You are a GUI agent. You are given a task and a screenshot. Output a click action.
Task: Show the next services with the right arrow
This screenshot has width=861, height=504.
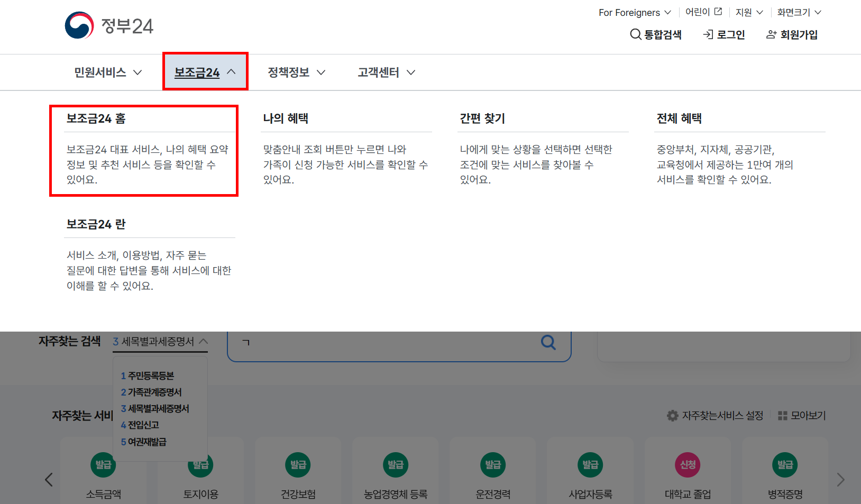coord(840,480)
